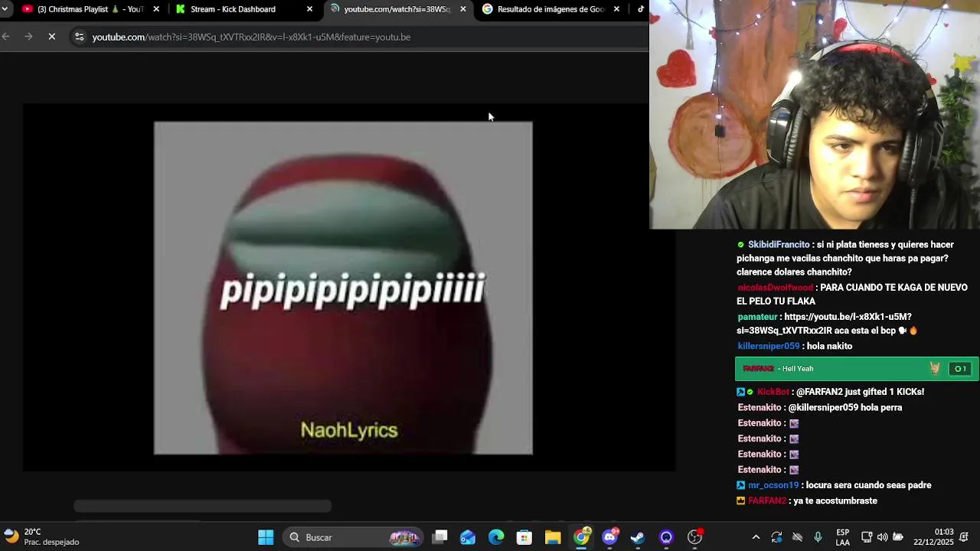Open the notifications bell icon
This screenshot has width=980, height=551.
point(964,537)
